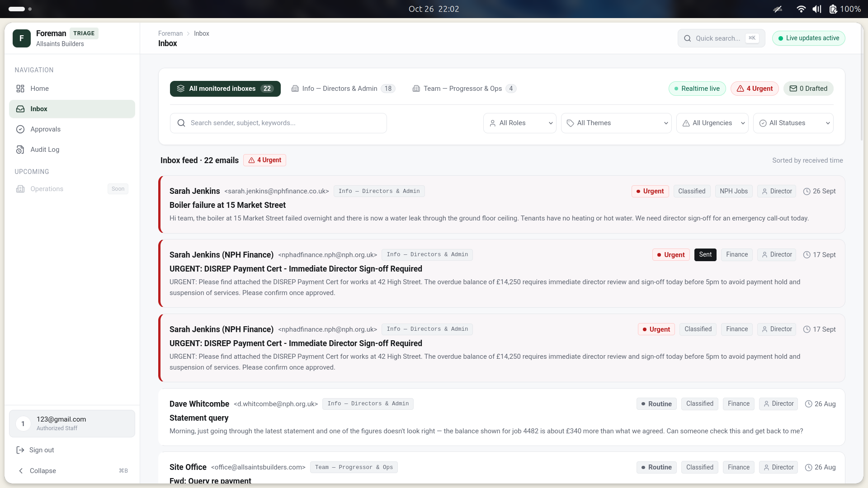Image resolution: width=868 pixels, height=488 pixels.
Task: Click the volume icon in the top bar
Action: coord(817,9)
